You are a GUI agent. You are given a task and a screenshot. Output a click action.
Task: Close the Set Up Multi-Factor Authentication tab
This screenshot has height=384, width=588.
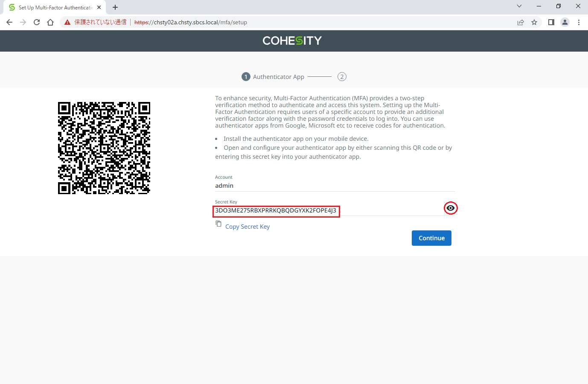click(x=99, y=7)
